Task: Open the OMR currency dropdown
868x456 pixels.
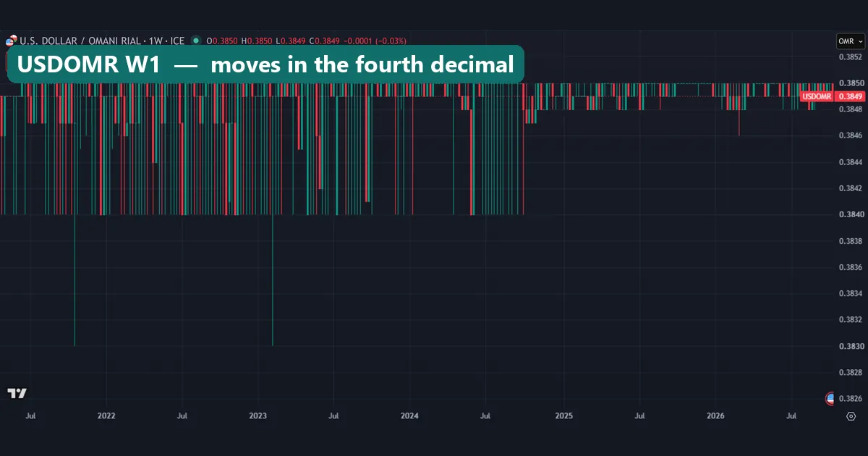Action: click(x=850, y=42)
